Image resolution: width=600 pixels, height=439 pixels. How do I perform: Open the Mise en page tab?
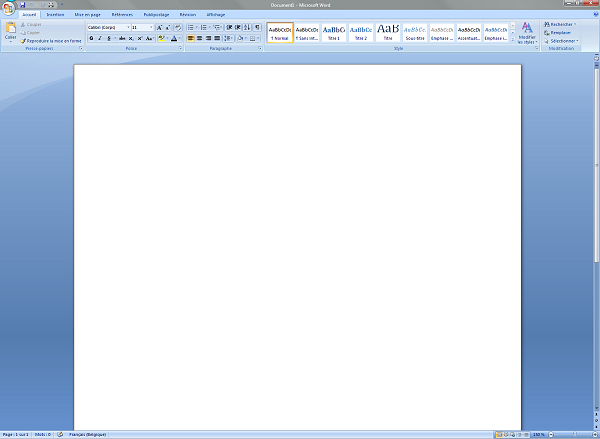(87, 16)
